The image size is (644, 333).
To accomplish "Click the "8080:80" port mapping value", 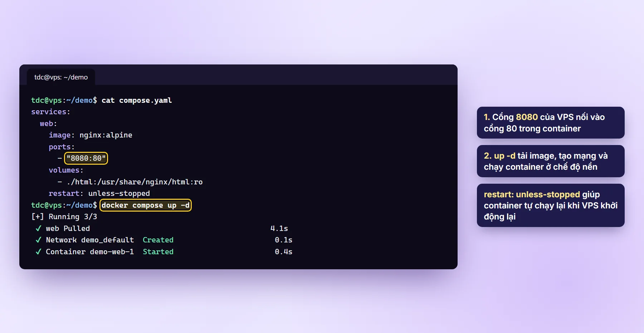I will [x=86, y=158].
